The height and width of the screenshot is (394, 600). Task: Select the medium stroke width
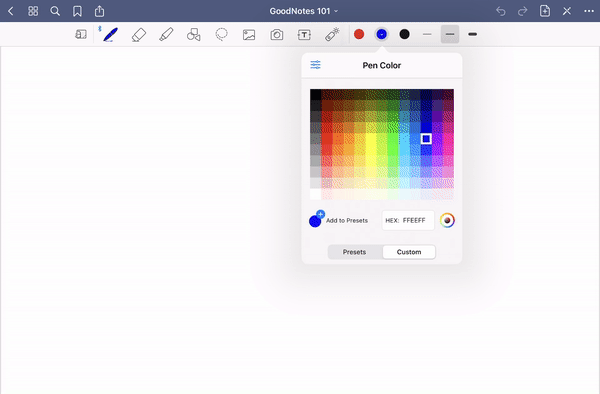450,34
